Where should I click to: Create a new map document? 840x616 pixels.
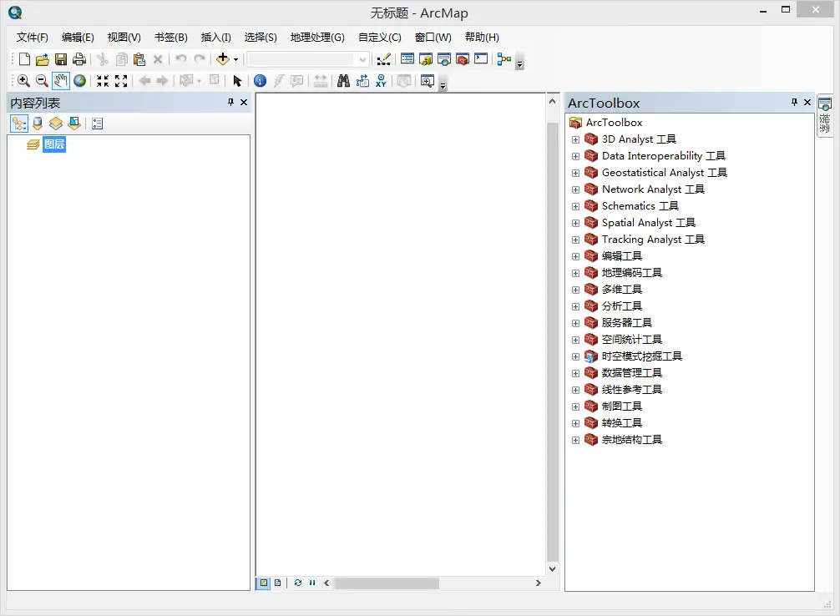(24, 59)
